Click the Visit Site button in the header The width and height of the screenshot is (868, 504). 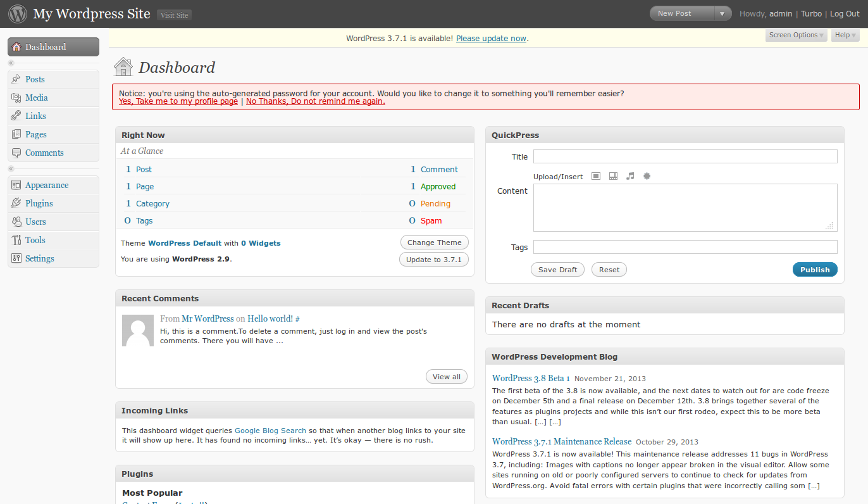tap(174, 15)
